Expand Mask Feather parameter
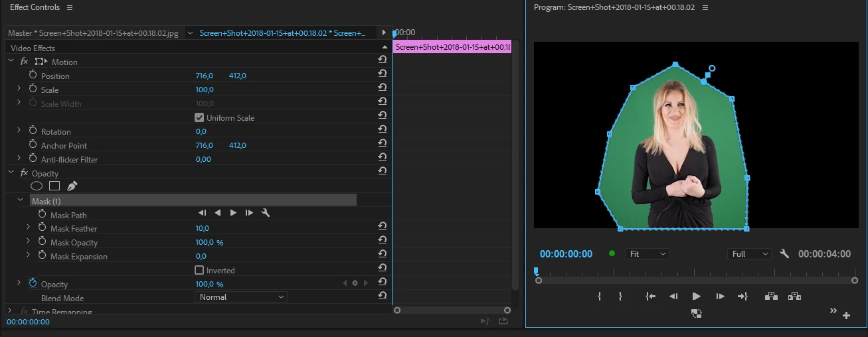The height and width of the screenshot is (337, 868). (x=28, y=227)
